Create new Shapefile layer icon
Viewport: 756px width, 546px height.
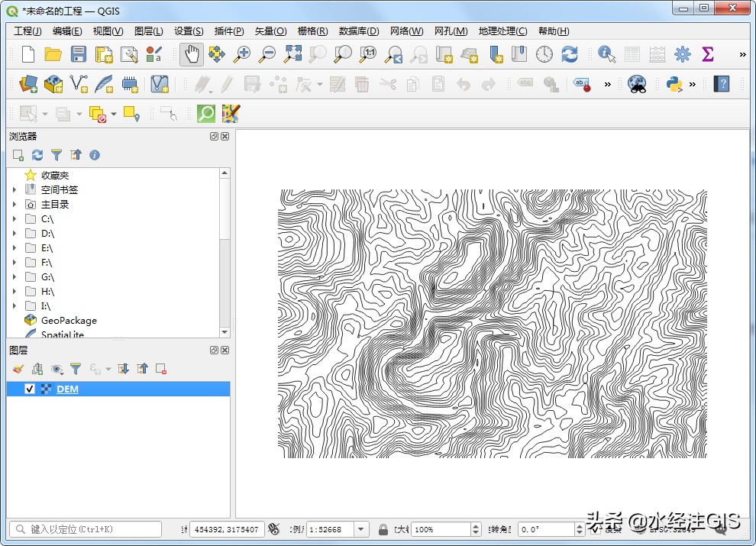[79, 84]
